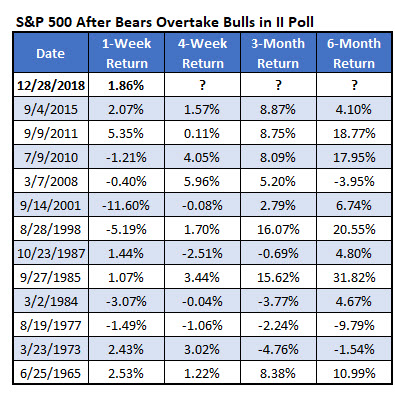Image resolution: width=395 pixels, height=397 pixels.
Task: Select the table title about the II Poll
Action: pyautogui.click(x=165, y=22)
